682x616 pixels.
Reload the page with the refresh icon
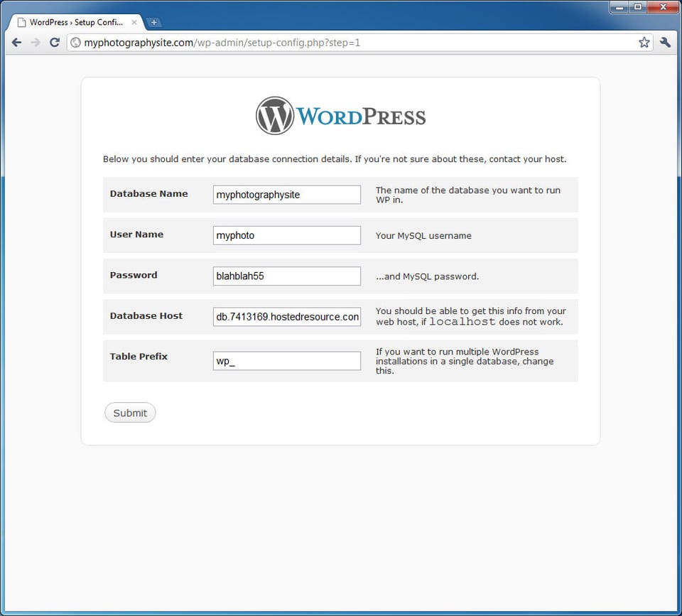(55, 43)
